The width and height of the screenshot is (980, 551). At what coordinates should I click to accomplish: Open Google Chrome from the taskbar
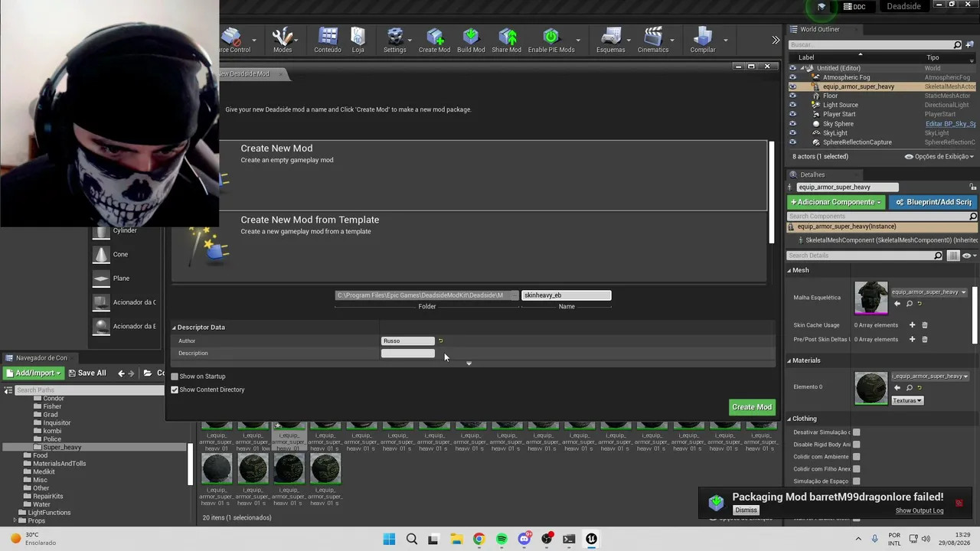(479, 540)
